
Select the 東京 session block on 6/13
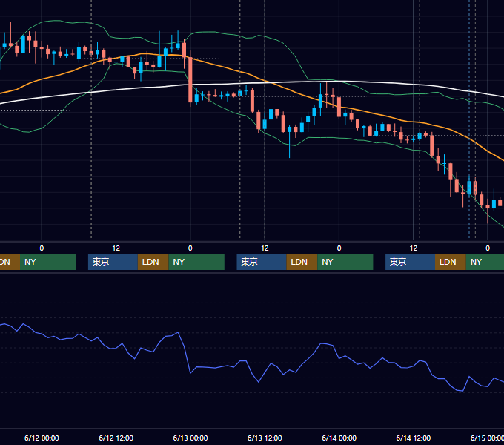click(262, 262)
